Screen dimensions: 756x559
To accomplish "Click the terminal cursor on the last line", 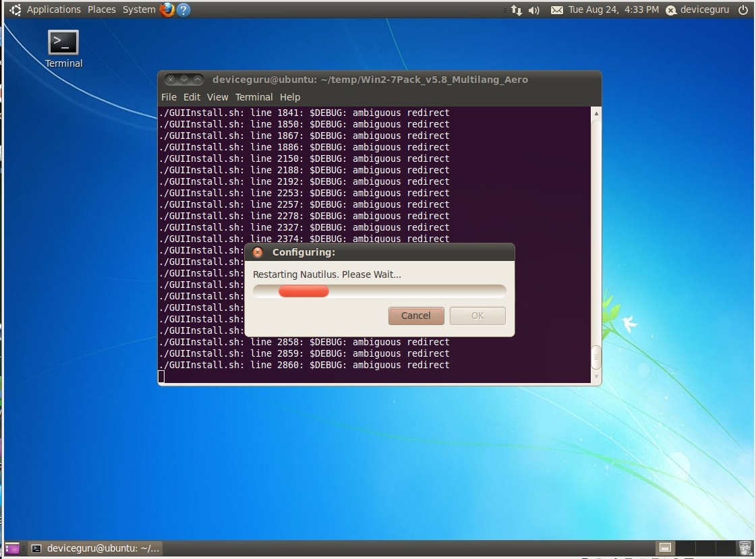I will [x=161, y=376].
